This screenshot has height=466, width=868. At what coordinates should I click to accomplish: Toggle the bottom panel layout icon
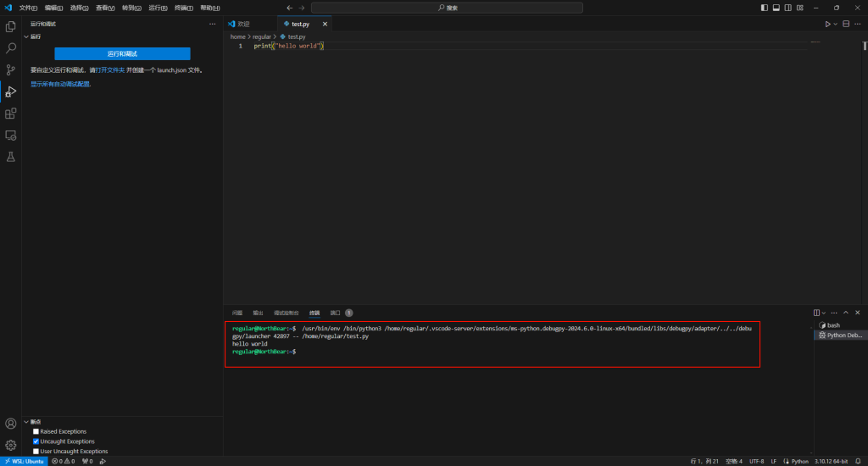click(776, 8)
